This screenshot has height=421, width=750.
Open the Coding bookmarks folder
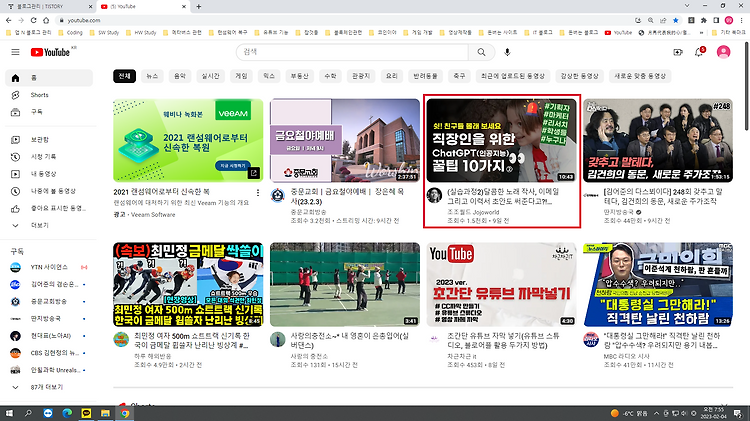point(70,33)
